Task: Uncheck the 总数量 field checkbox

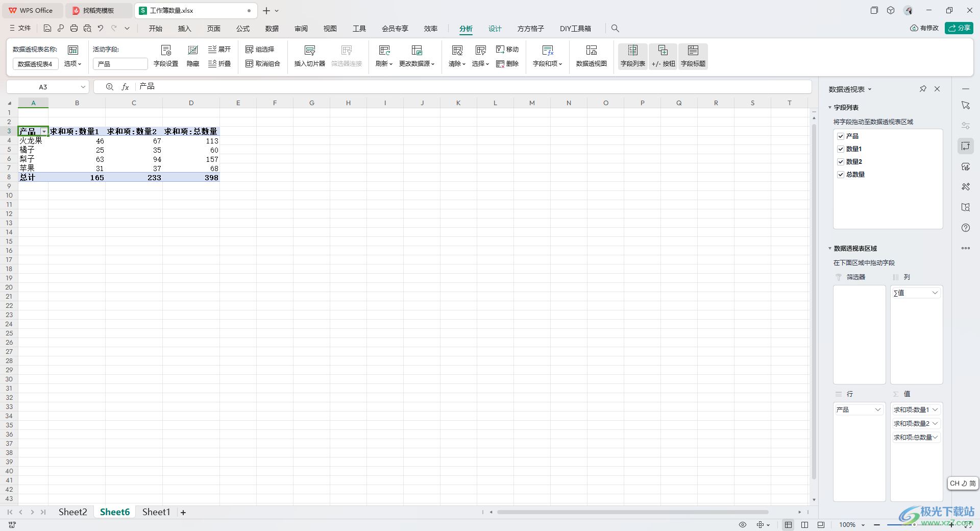Action: click(x=841, y=175)
